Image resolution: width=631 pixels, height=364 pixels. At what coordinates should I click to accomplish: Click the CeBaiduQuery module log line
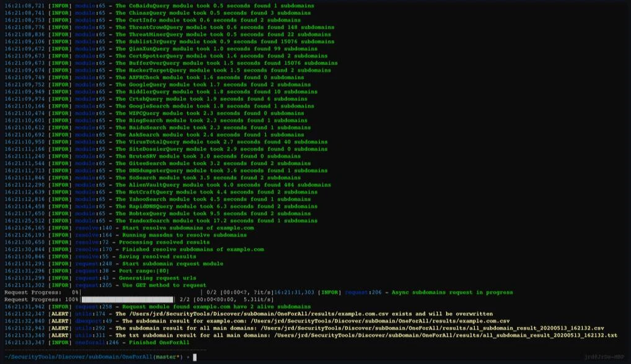tap(159, 6)
